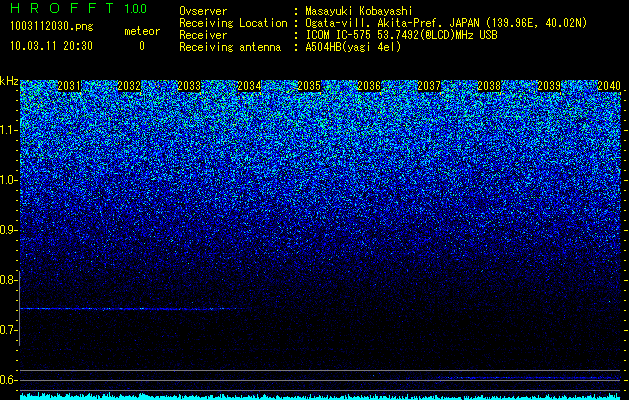Image resolution: width=629 pixels, height=400 pixels.
Task: Click the 0.6 kHz axis label
Action: [8, 380]
